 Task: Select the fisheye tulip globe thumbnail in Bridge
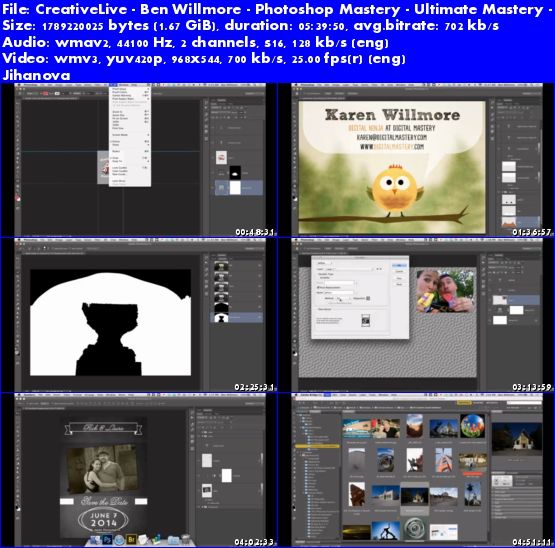pyautogui.click(x=472, y=427)
